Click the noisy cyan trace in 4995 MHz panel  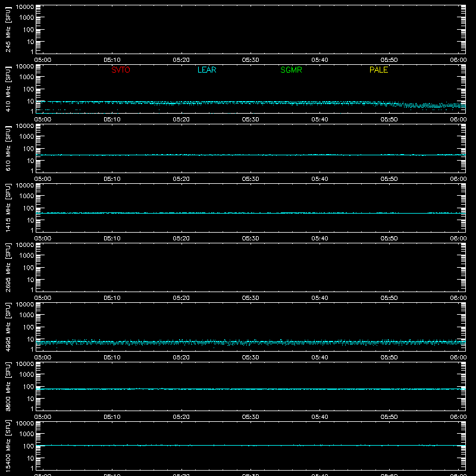(x=250, y=343)
